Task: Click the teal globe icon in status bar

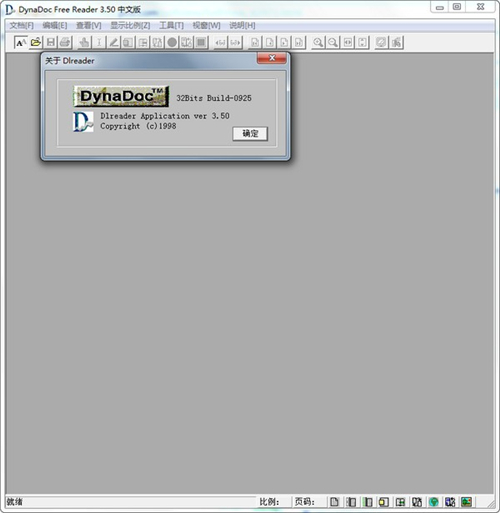Action: [x=434, y=502]
